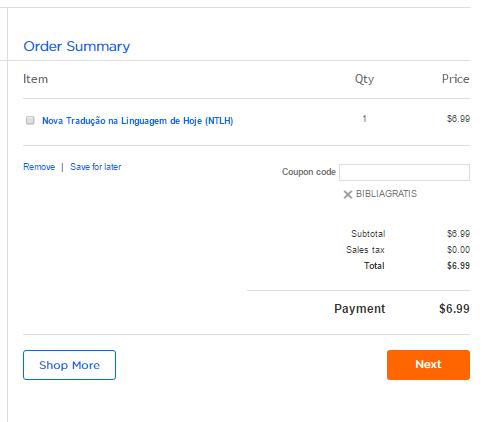This screenshot has height=422, width=491.
Task: Choose Save for later for the item
Action: pyautogui.click(x=96, y=167)
